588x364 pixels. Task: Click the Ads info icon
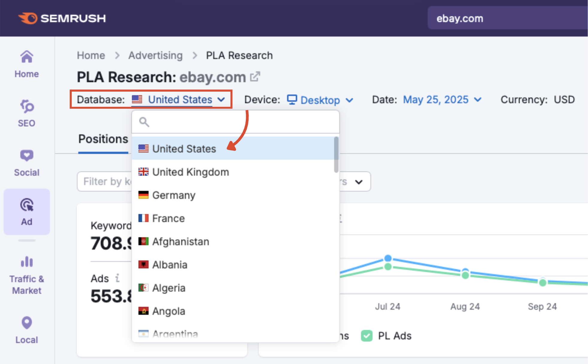tap(117, 278)
